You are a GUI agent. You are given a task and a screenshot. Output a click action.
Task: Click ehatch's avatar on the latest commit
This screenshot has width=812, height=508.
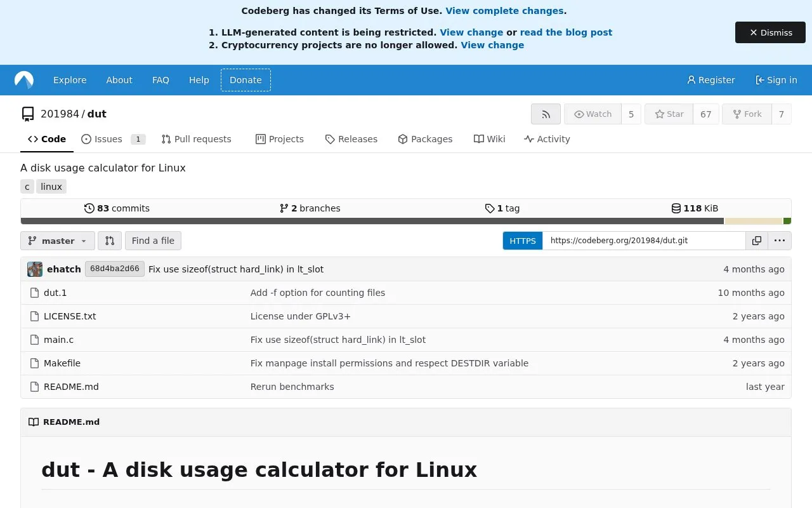pos(35,269)
